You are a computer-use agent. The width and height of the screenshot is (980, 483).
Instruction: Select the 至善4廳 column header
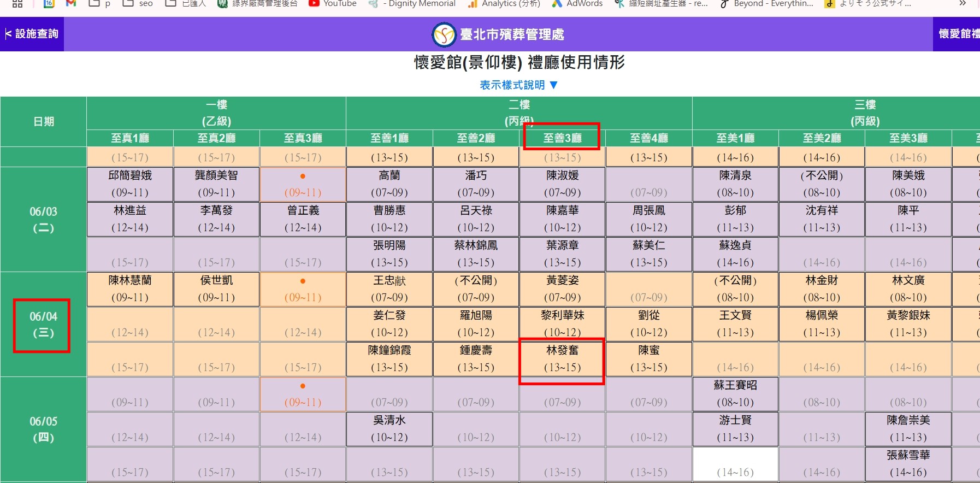point(649,138)
